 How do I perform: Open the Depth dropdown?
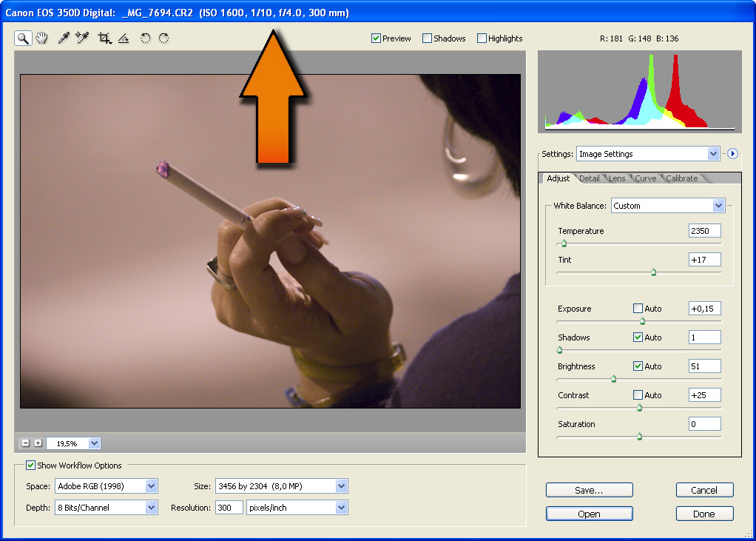[x=107, y=507]
